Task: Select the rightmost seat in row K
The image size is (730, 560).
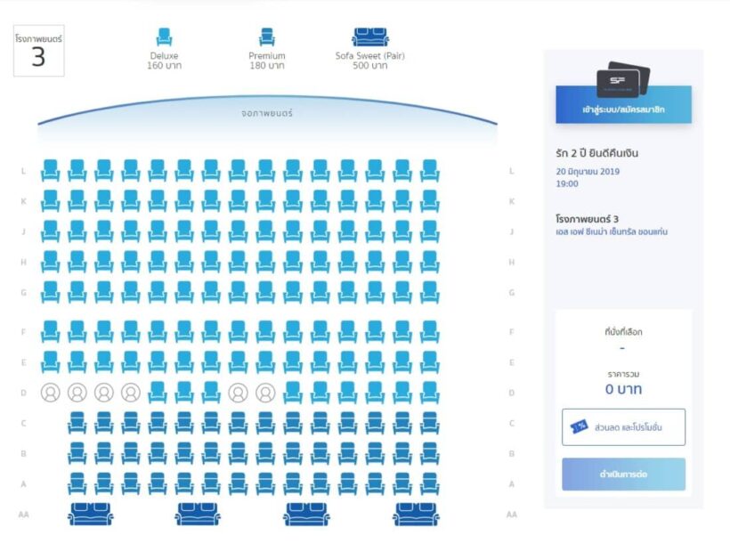Action: point(429,200)
